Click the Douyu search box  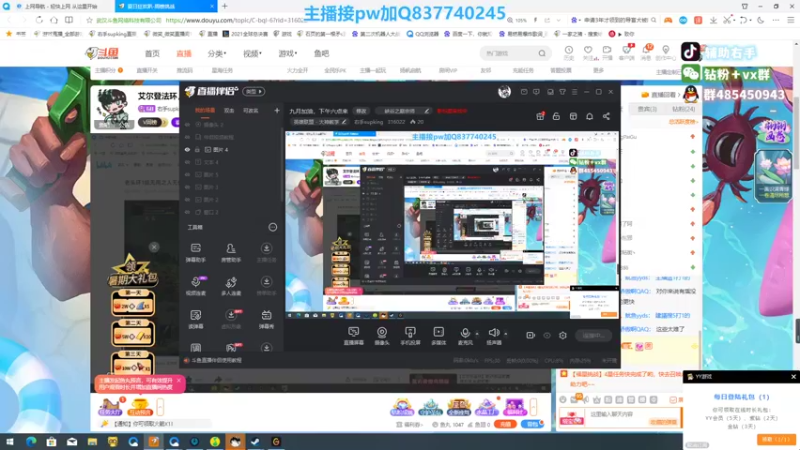coord(514,53)
